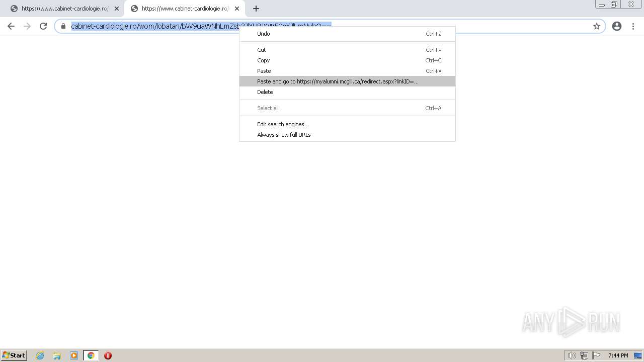Screen dimensions: 644x362
Task: Click the Show desktop tray button
Action: pyautogui.click(x=638, y=355)
